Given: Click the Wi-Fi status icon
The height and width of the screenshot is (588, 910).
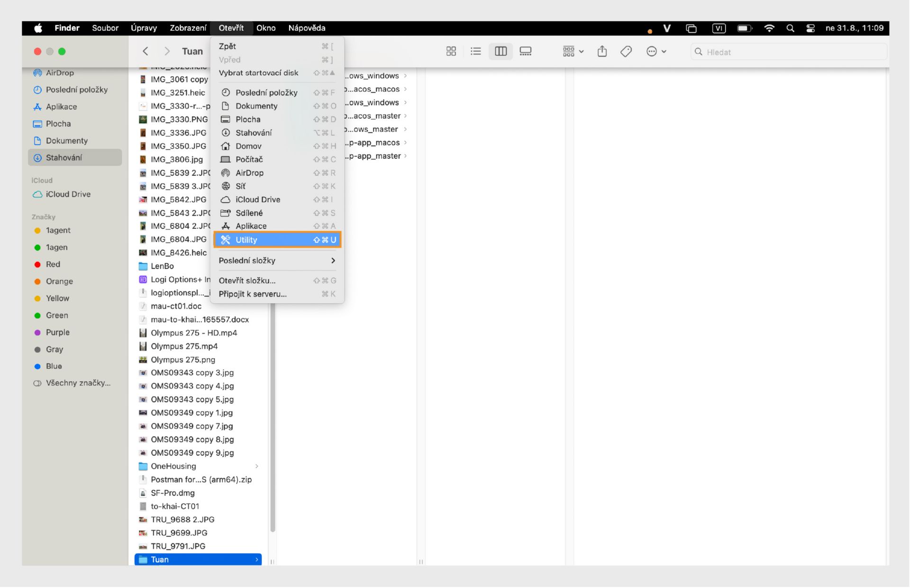Looking at the screenshot, I should click(769, 28).
